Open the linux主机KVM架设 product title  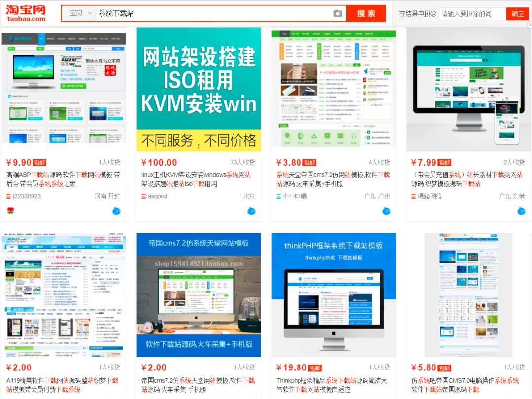click(x=196, y=179)
